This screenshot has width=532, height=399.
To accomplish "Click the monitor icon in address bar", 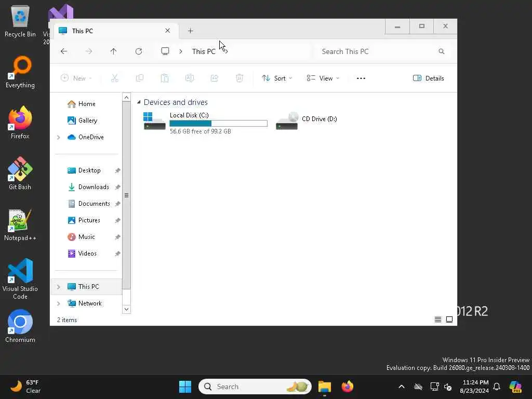I will click(165, 51).
